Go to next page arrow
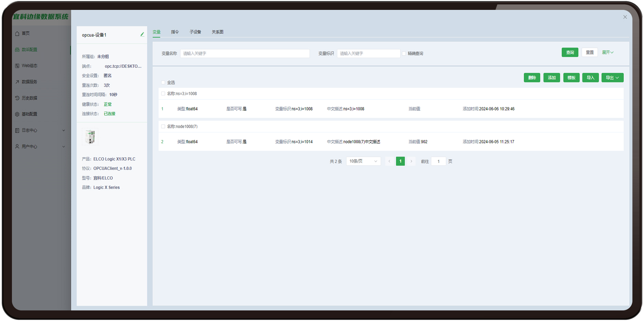Screen dimensions: 644x322 coord(411,161)
